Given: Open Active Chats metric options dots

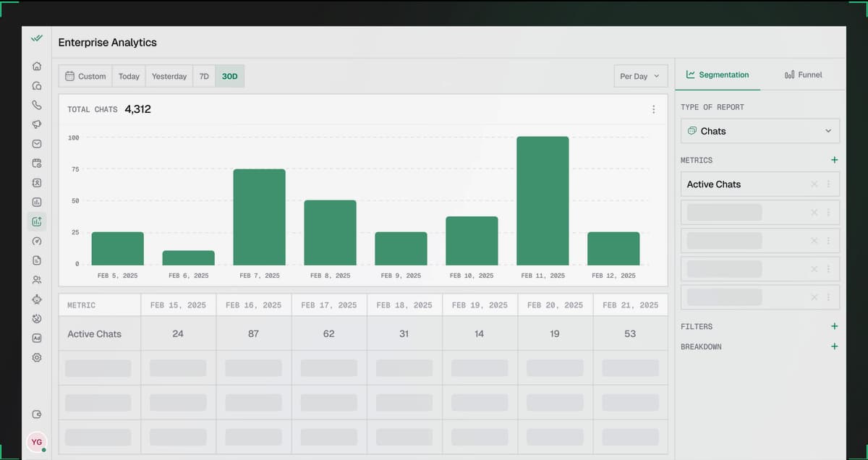Looking at the screenshot, I should point(828,184).
